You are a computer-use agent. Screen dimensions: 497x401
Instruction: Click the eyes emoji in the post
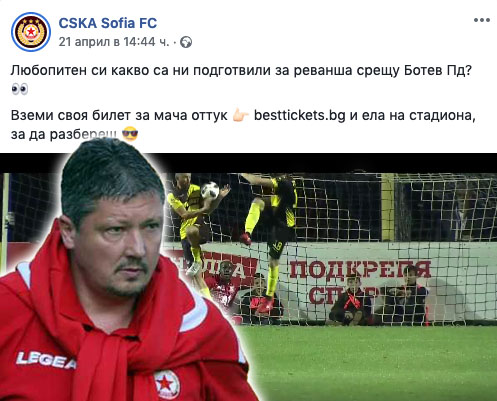(x=20, y=89)
